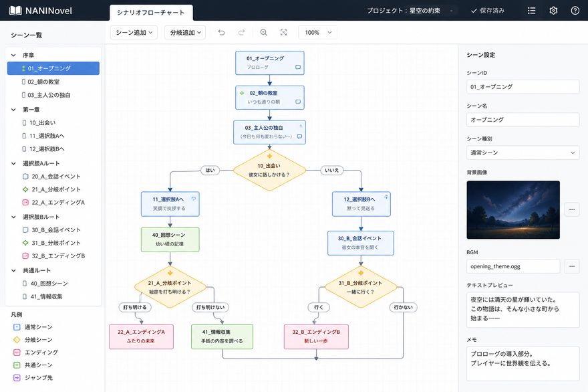Click the テキストプレビュー text area
The height and width of the screenshot is (392, 588).
click(523, 310)
